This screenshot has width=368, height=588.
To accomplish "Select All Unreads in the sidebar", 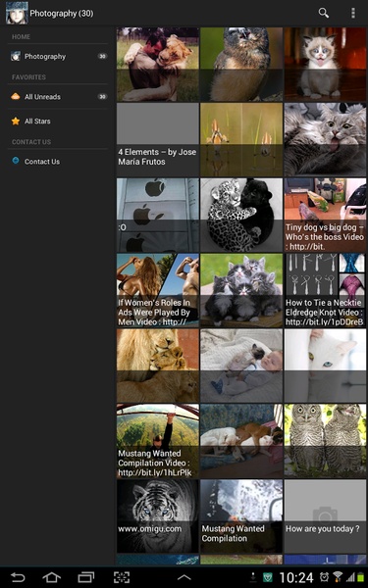I will pyautogui.click(x=58, y=97).
